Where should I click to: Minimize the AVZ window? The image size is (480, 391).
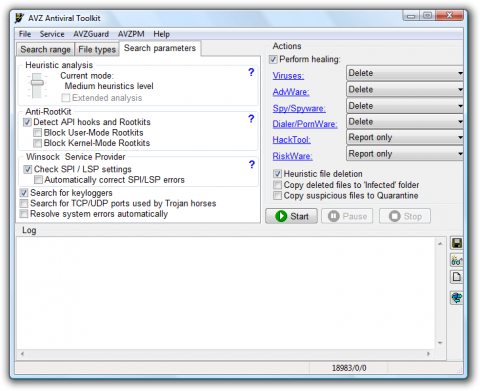[x=411, y=16]
